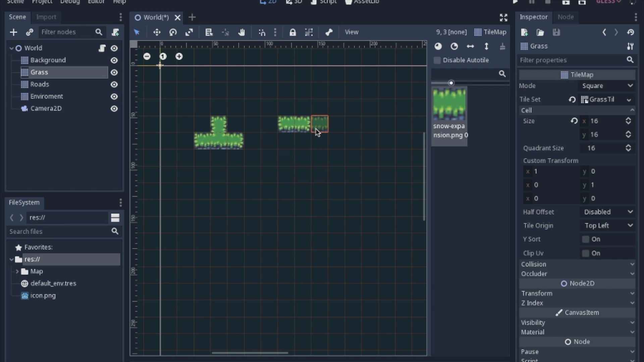Hide the Roads layer in the Scene tree
This screenshot has height=362, width=644.
pyautogui.click(x=114, y=84)
